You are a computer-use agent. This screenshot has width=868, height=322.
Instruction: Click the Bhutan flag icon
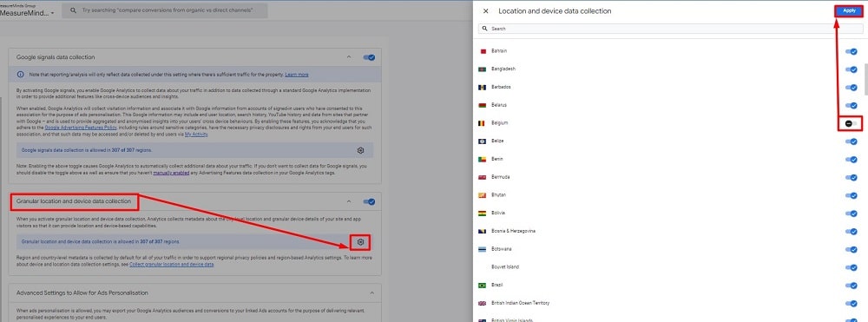point(483,195)
